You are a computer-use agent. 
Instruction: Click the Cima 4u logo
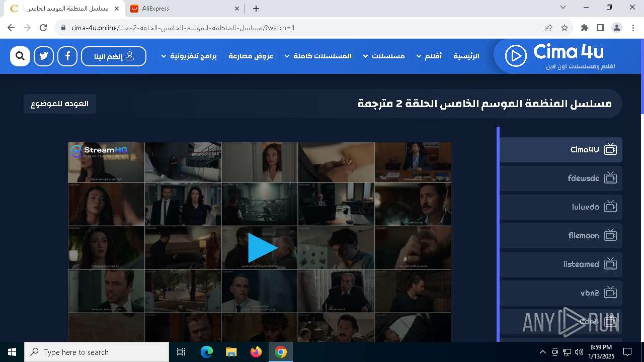point(559,56)
